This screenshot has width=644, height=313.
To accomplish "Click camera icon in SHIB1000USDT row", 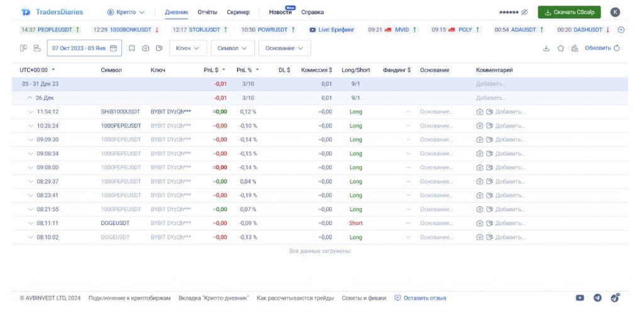I will coord(480,112).
